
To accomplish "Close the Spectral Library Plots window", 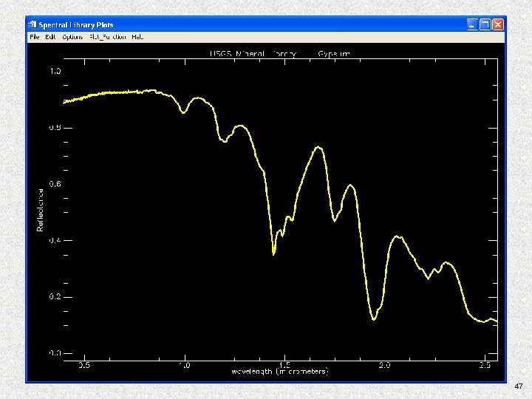I will [498, 24].
